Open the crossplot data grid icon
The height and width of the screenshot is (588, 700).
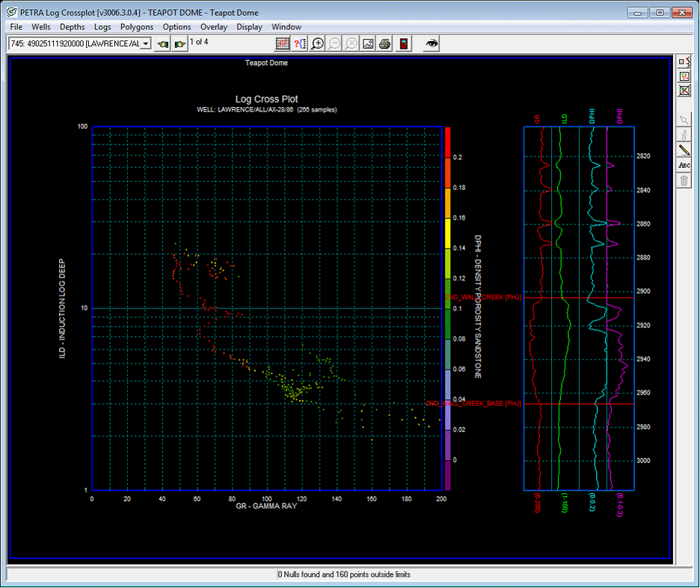pyautogui.click(x=282, y=43)
